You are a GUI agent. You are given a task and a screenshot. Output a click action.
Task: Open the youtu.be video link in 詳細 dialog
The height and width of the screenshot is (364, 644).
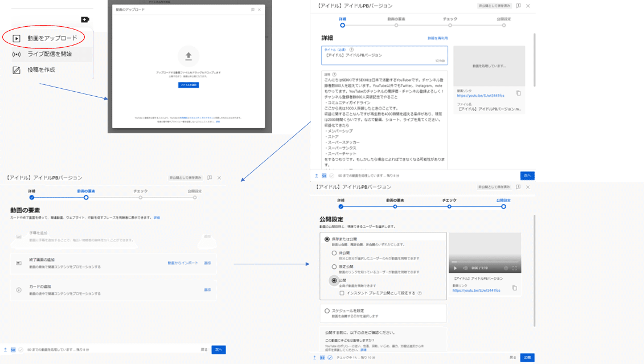481,96
